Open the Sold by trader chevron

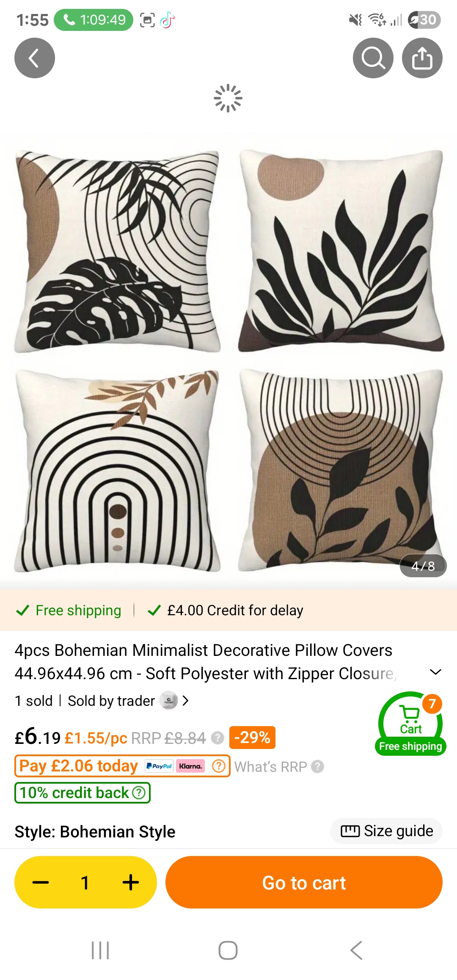point(185,701)
